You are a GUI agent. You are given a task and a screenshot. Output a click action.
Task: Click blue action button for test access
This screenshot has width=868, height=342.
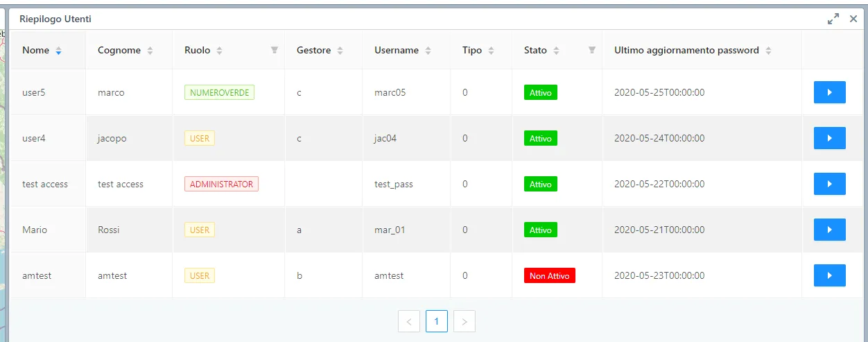pyautogui.click(x=830, y=184)
